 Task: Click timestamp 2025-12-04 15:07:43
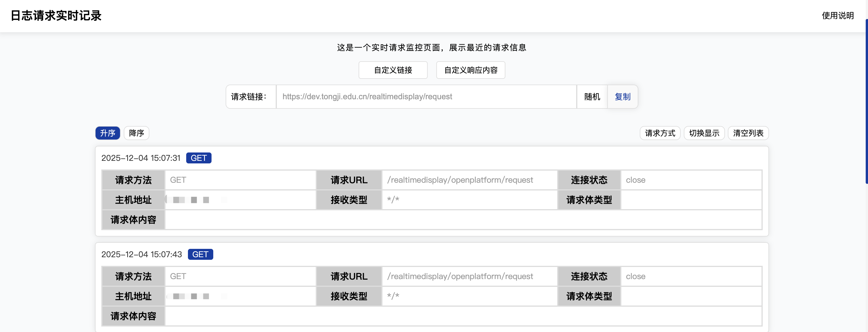click(x=142, y=254)
